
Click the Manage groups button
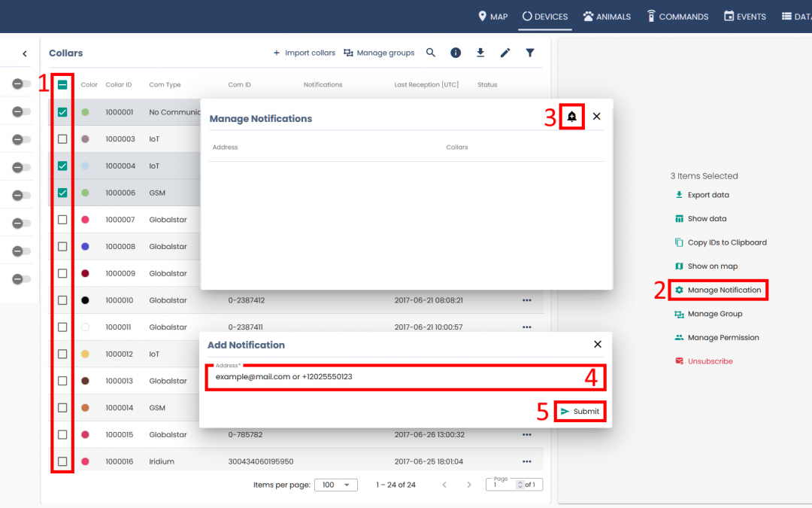(379, 53)
